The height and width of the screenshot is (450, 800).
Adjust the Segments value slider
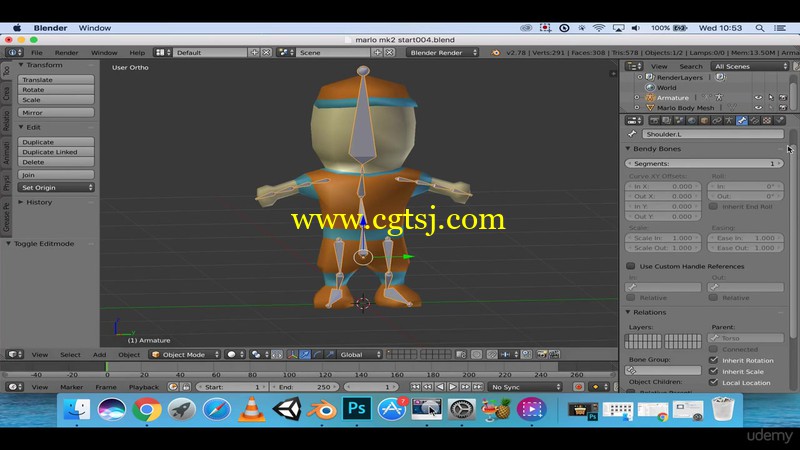704,164
